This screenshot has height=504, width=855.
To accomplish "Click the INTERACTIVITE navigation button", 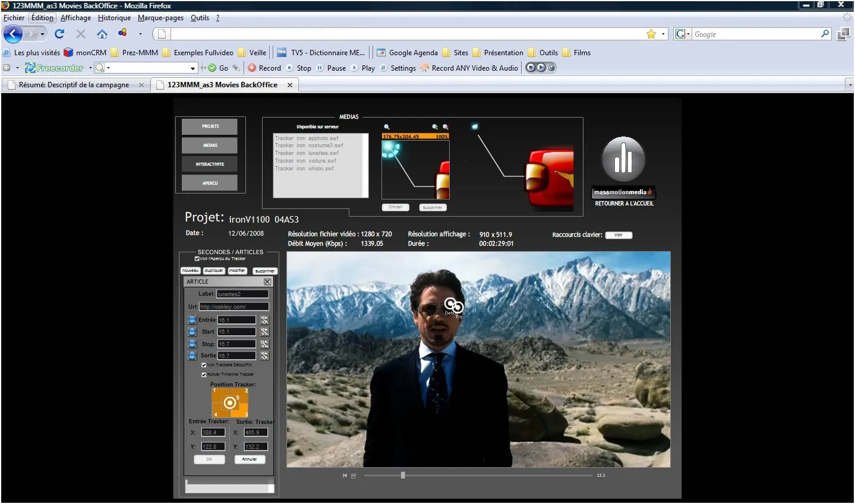I will [210, 164].
